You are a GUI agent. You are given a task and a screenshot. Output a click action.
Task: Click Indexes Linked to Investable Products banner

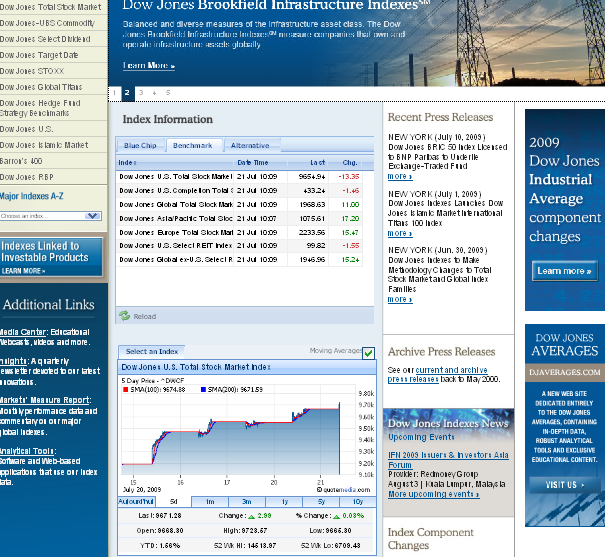point(51,257)
